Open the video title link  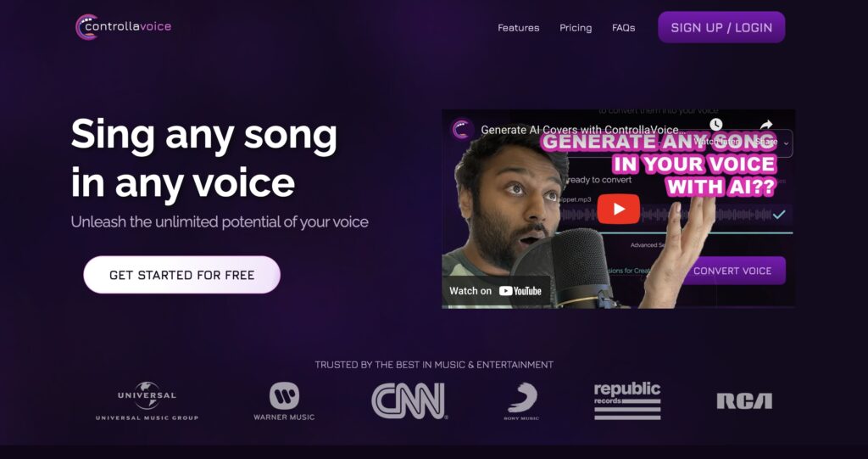point(583,131)
